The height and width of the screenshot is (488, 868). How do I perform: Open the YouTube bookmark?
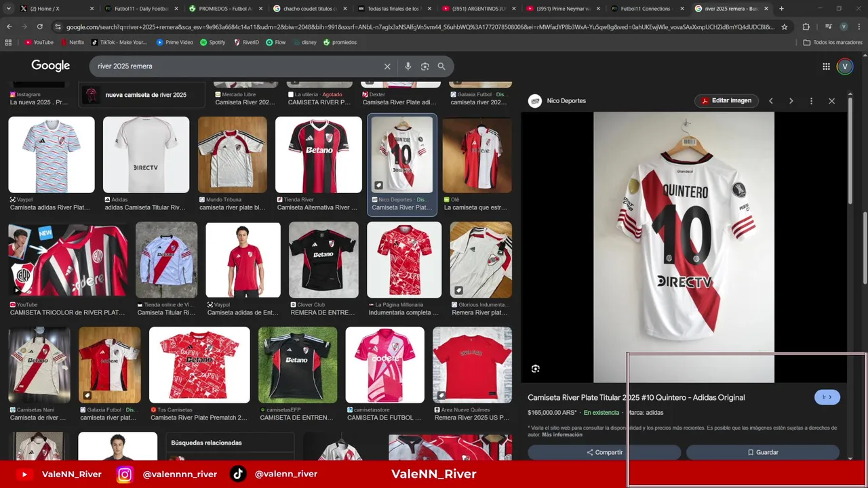[x=39, y=42]
